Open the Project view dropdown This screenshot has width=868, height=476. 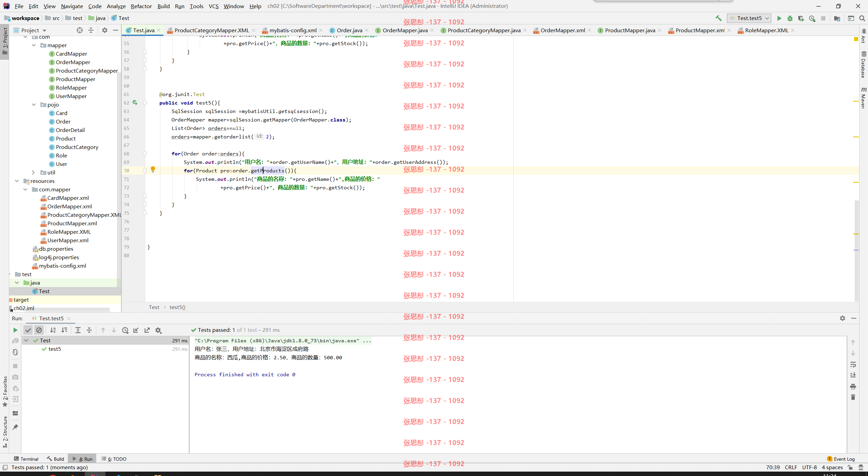[x=30, y=30]
